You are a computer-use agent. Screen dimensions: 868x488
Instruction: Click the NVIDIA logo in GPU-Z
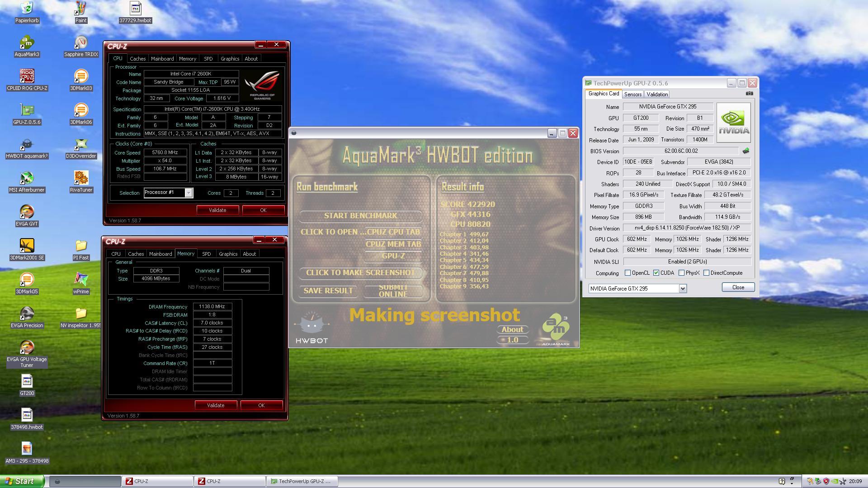pos(733,122)
